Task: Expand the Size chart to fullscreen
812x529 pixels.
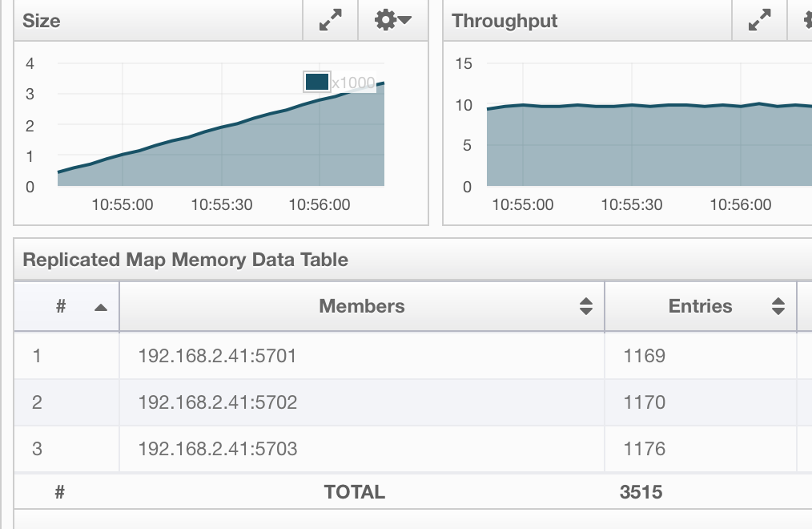Action: click(331, 21)
